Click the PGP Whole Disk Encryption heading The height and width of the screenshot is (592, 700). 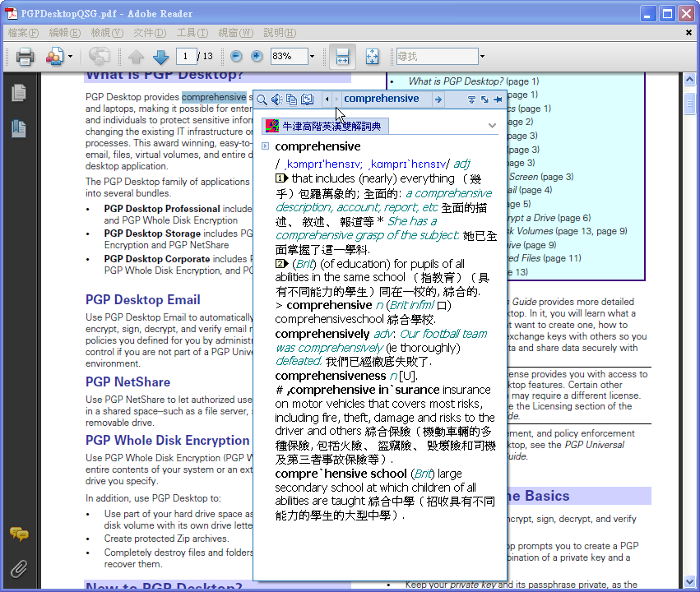[168, 441]
